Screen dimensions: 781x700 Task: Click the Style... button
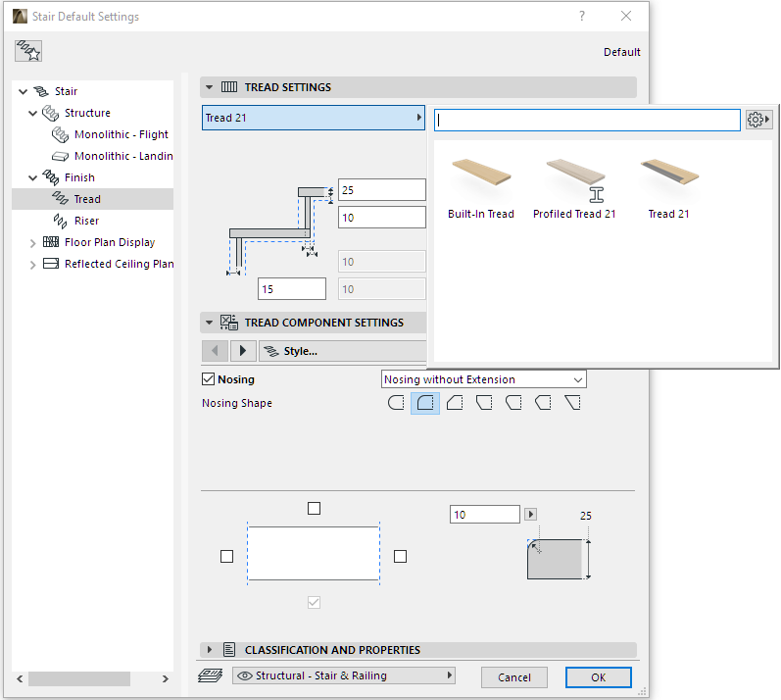[342, 351]
